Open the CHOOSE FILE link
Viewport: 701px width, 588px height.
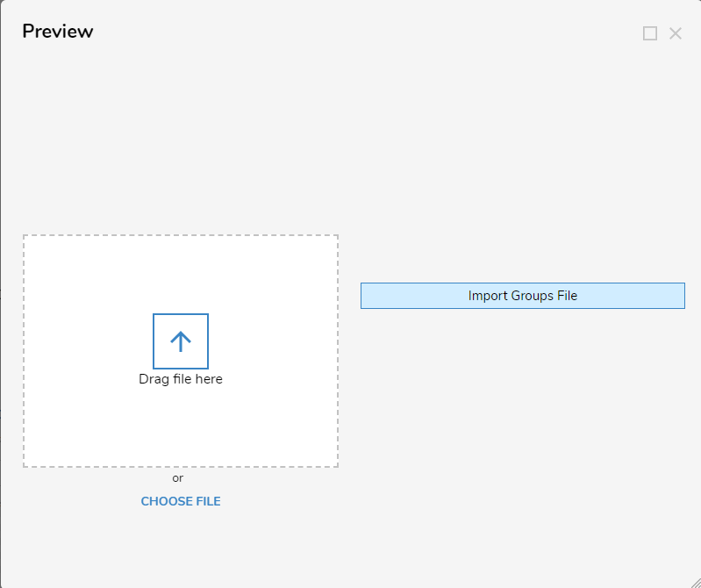click(181, 501)
